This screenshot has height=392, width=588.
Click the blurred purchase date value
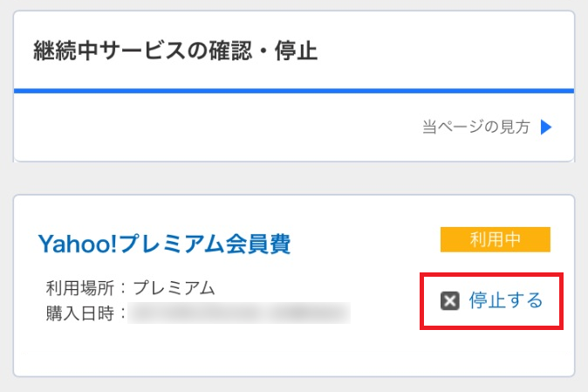click(239, 313)
